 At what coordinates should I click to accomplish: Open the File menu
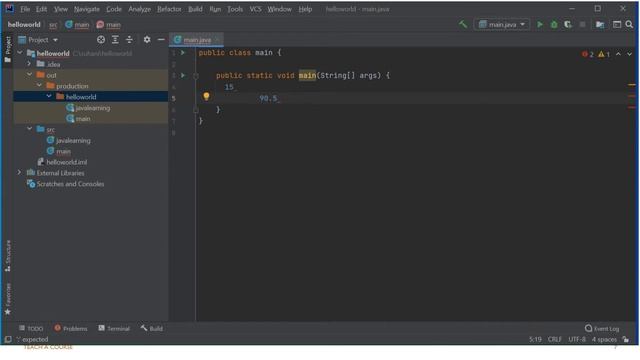[x=25, y=9]
